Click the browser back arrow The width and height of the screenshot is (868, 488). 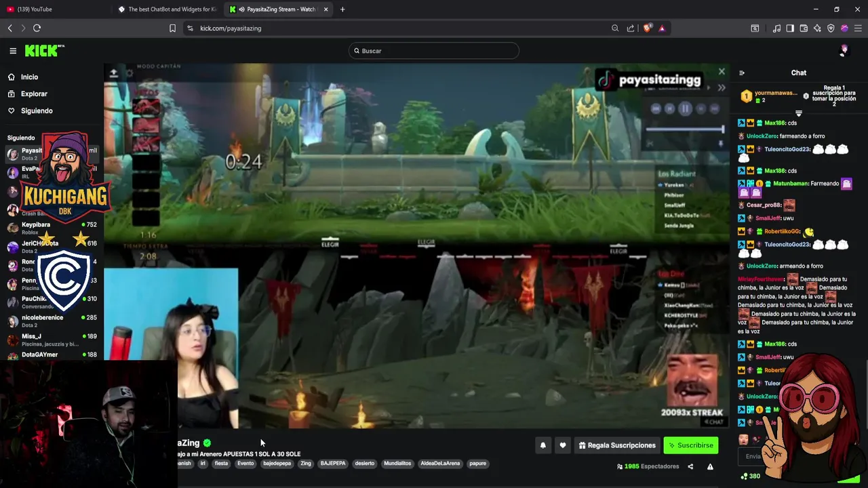[x=9, y=28]
